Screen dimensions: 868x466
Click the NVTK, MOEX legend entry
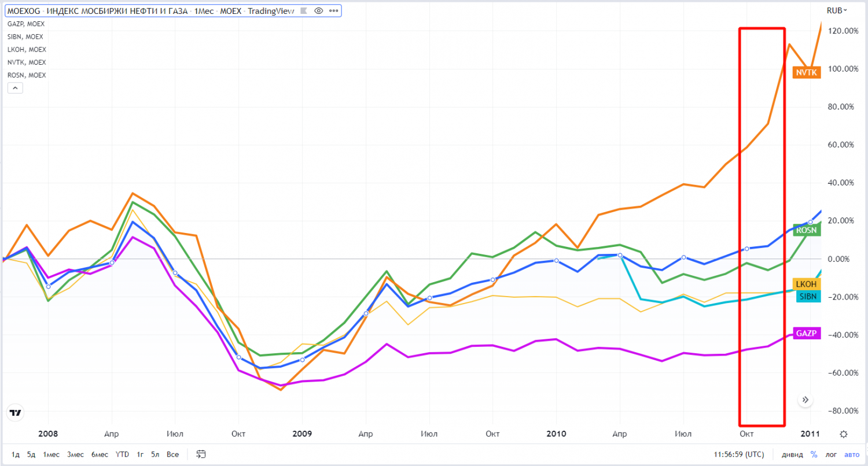point(26,62)
